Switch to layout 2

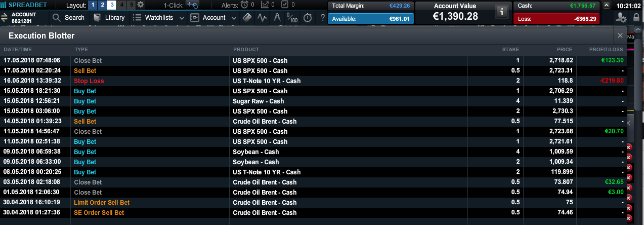tap(102, 5)
